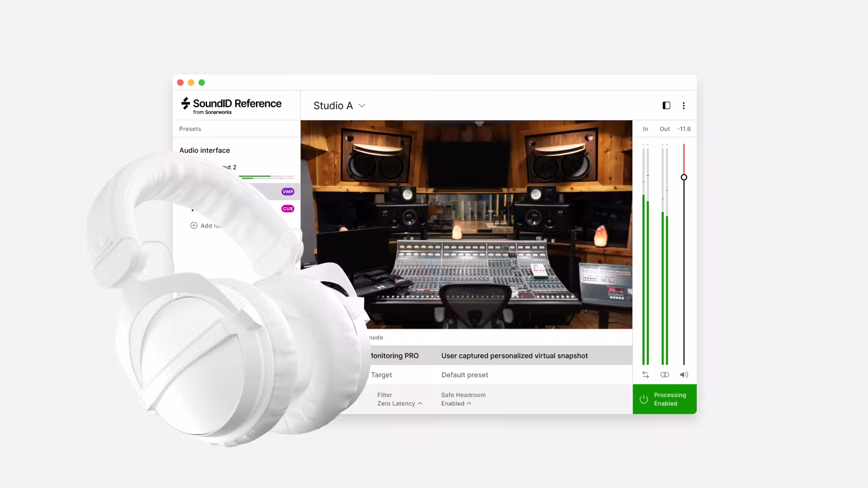This screenshot has width=868, height=488.
Task: Click the green maximize window button
Action: [x=202, y=82]
